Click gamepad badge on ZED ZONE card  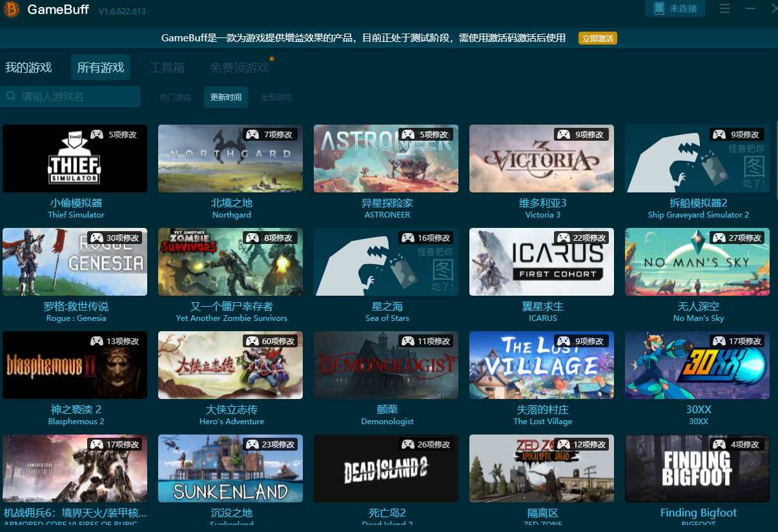(564, 444)
